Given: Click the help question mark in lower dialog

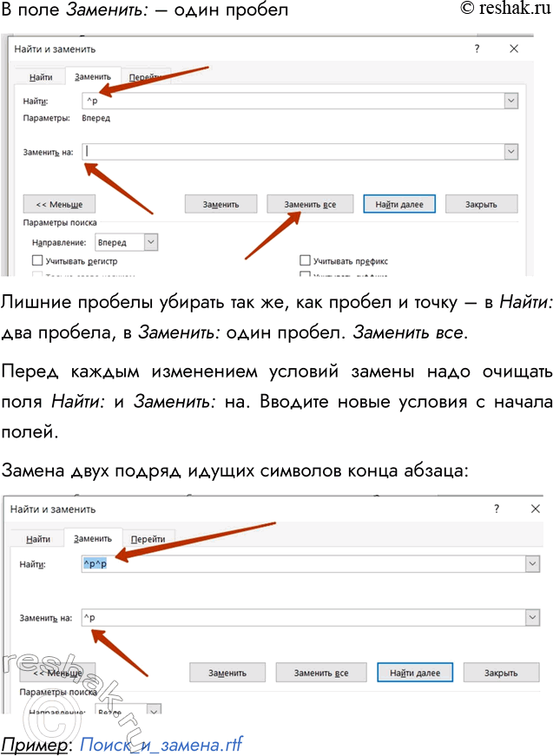Looking at the screenshot, I should click(x=497, y=509).
